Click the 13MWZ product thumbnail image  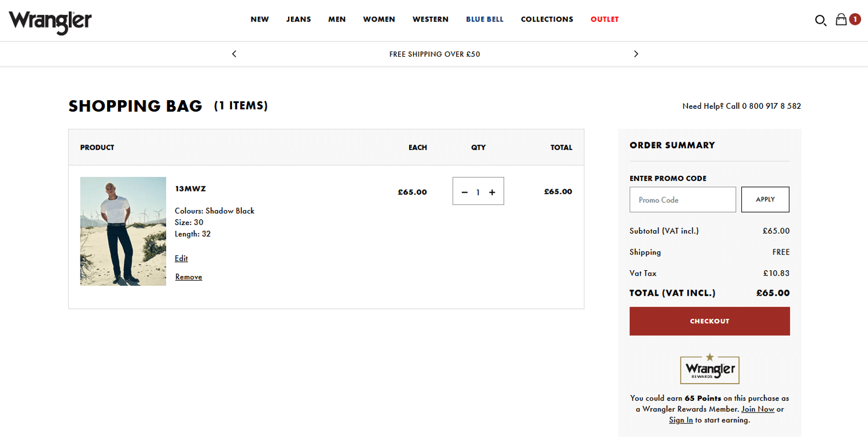(x=123, y=231)
